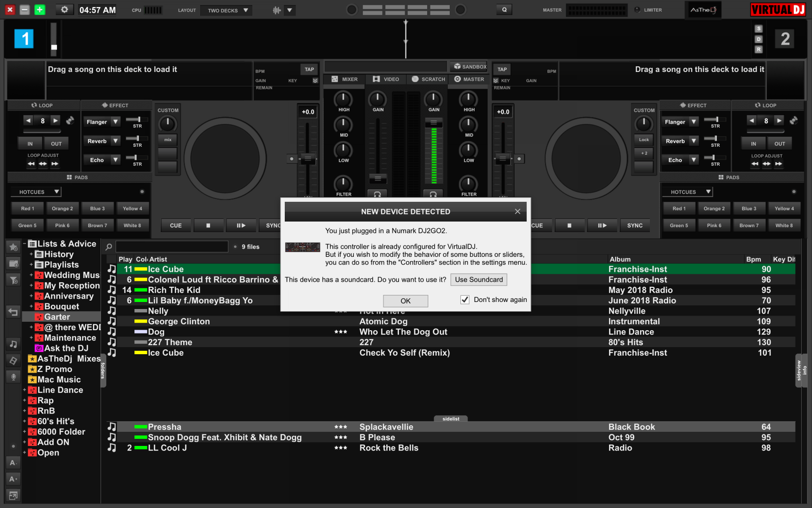Open the settings gear icon
812x508 pixels.
click(64, 10)
